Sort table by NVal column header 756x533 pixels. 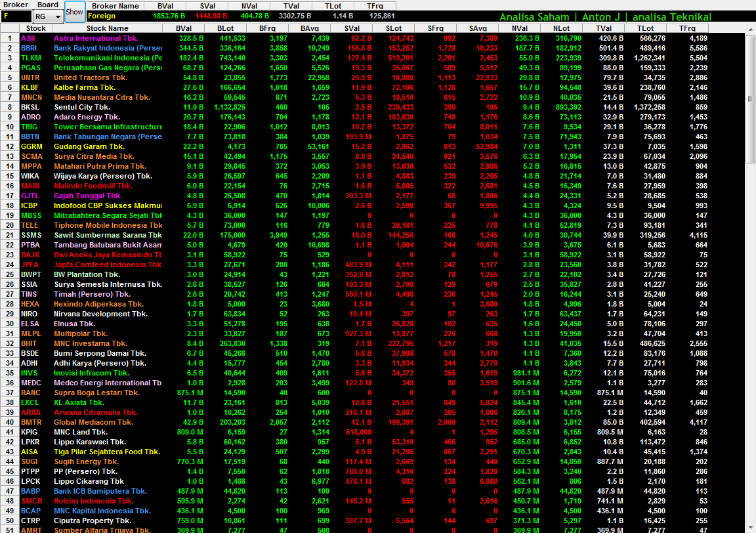pyautogui.click(x=519, y=28)
